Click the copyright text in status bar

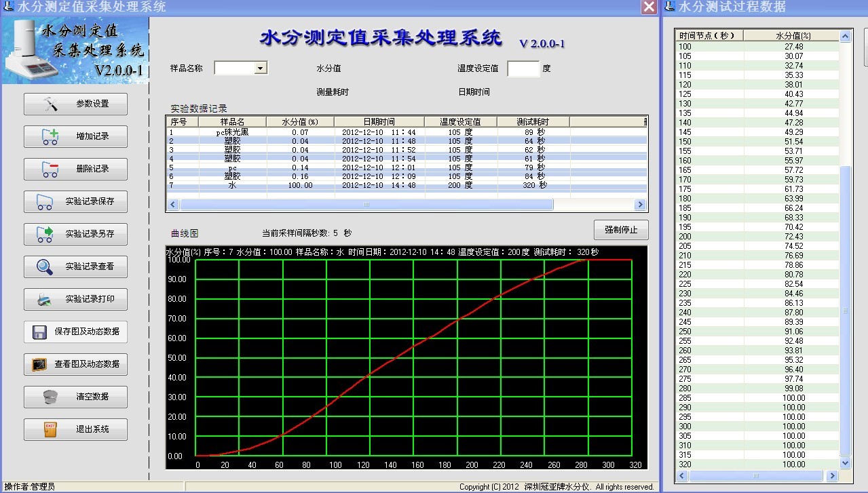pos(556,487)
